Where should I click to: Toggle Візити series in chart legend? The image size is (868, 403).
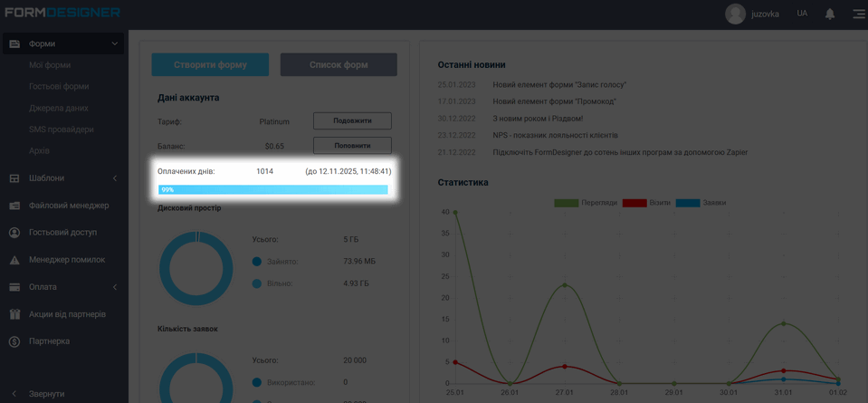pyautogui.click(x=647, y=203)
